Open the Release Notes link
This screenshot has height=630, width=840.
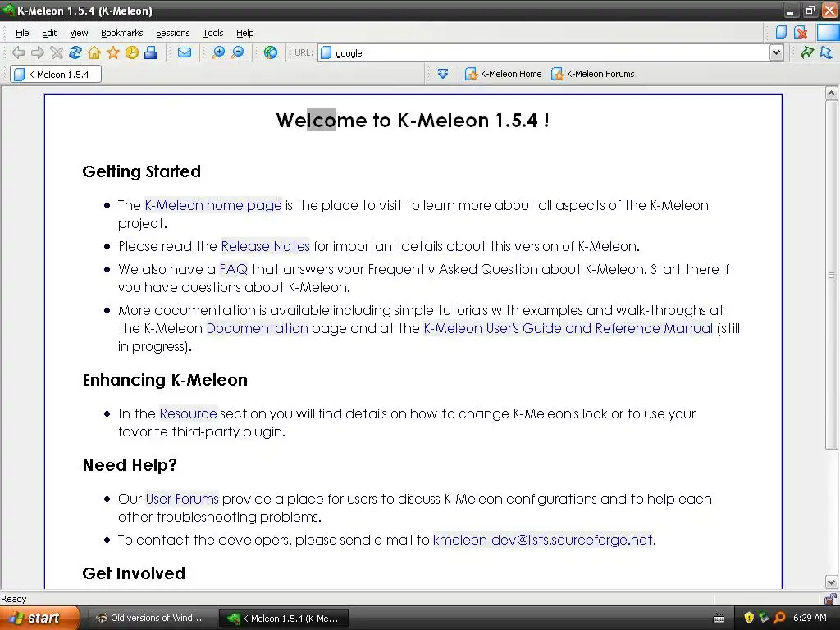pos(266,246)
